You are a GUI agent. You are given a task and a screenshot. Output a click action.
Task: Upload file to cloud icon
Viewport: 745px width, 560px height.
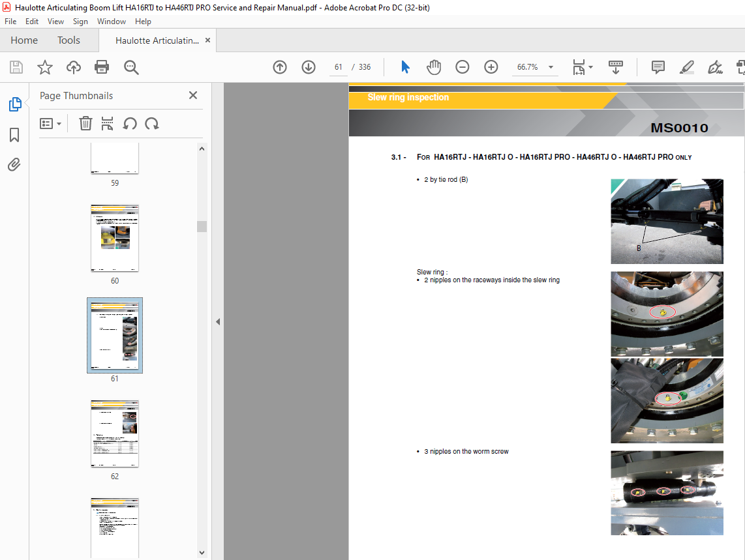click(73, 67)
